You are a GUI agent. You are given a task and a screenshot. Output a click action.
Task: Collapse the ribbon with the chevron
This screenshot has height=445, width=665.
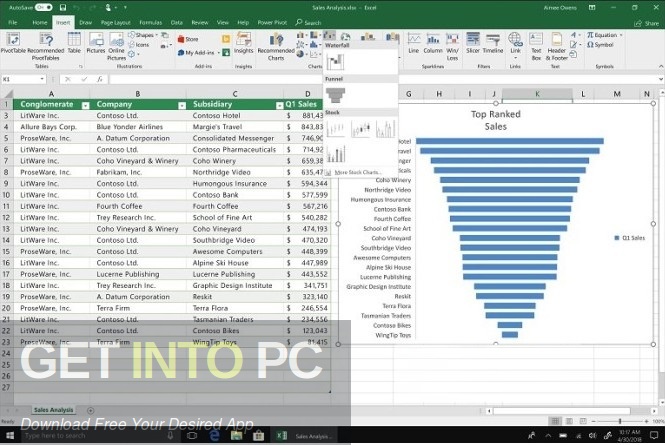(660, 66)
